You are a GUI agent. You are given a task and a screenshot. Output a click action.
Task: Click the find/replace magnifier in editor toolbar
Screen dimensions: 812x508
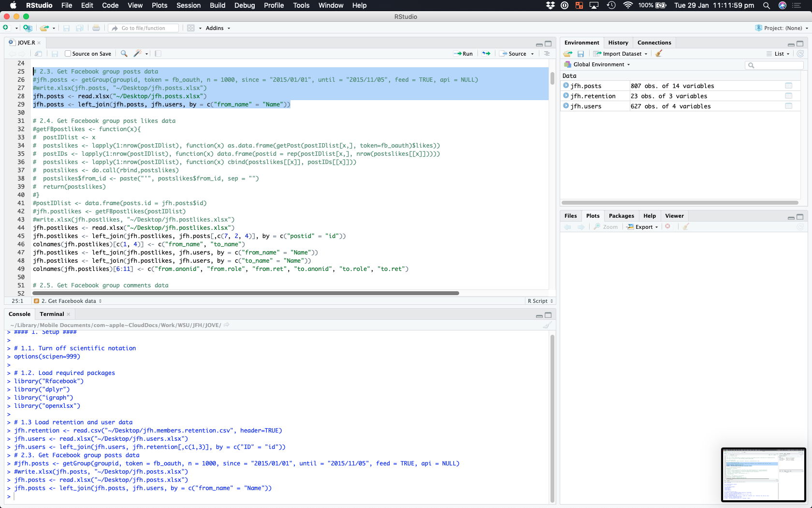[x=124, y=54]
